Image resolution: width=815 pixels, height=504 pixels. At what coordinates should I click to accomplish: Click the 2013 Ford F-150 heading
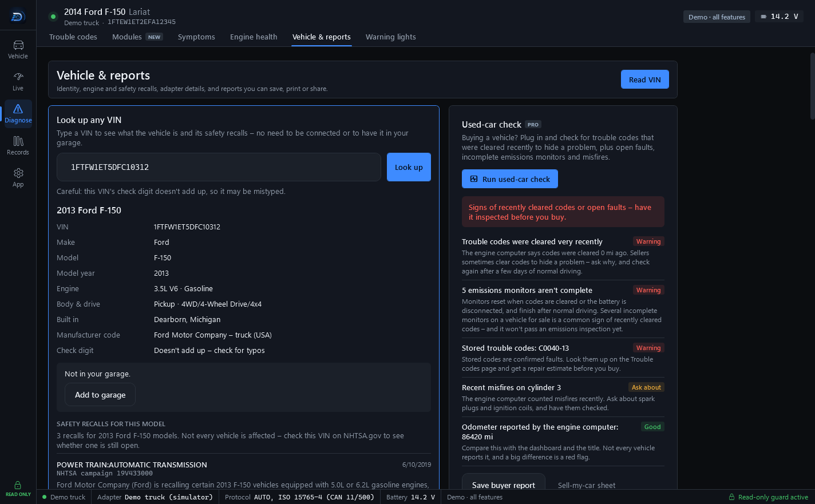89,210
